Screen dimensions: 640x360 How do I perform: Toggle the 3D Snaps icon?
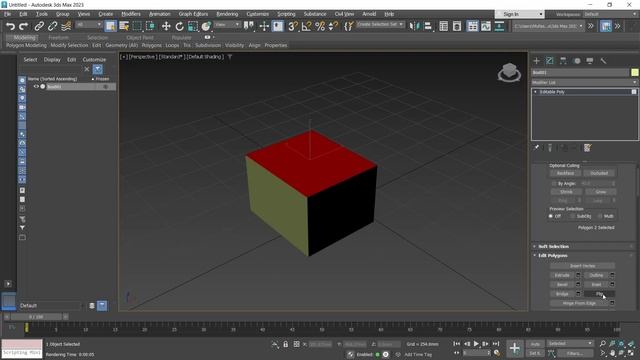pos(292,26)
